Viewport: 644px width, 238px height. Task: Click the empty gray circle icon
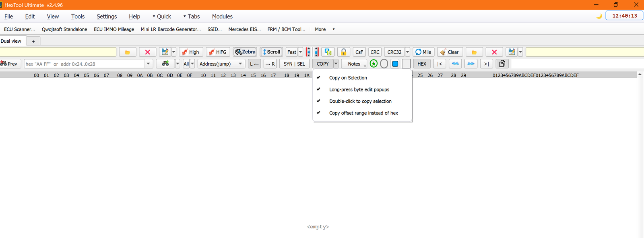(384, 64)
